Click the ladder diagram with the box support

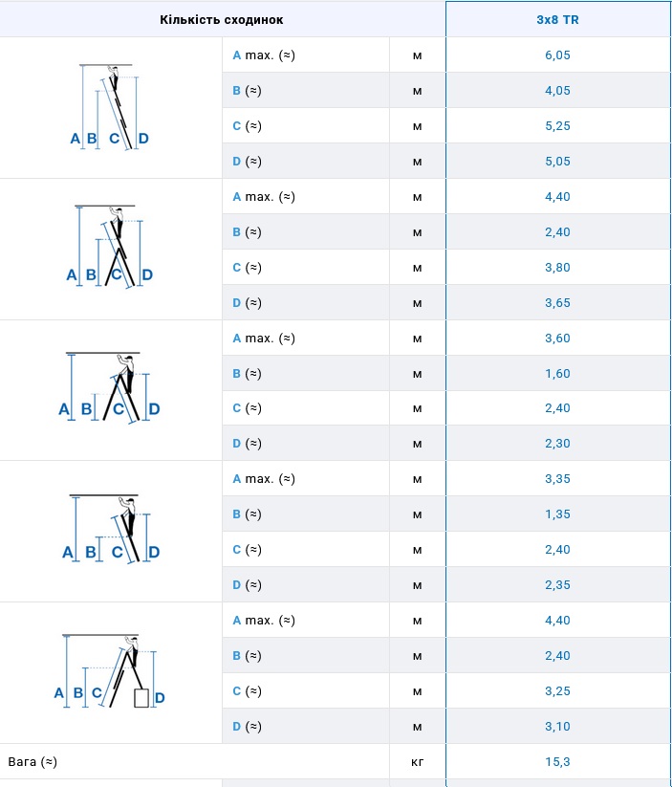click(x=110, y=672)
